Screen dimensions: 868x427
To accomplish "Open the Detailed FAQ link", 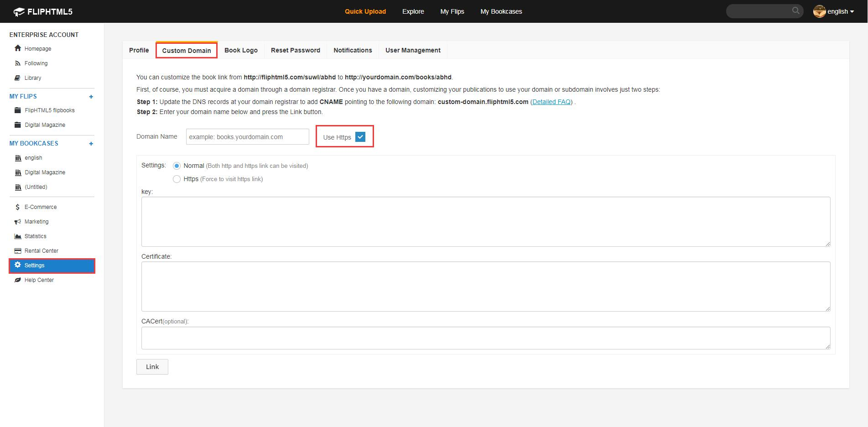I will (551, 102).
